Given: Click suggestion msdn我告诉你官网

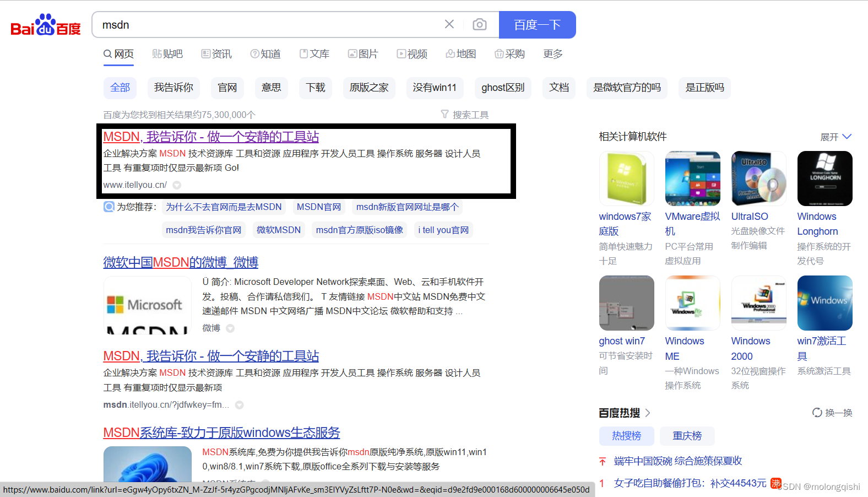Looking at the screenshot, I should pos(204,230).
